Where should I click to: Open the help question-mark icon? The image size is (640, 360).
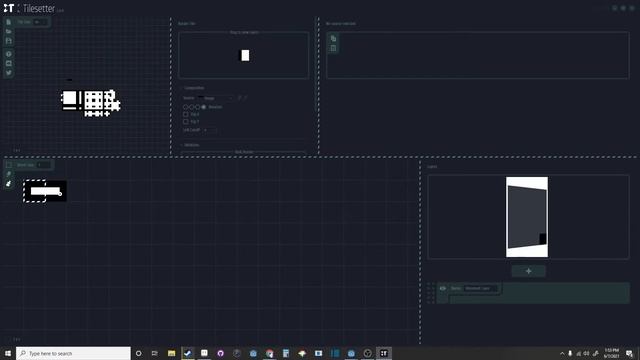tap(9, 54)
